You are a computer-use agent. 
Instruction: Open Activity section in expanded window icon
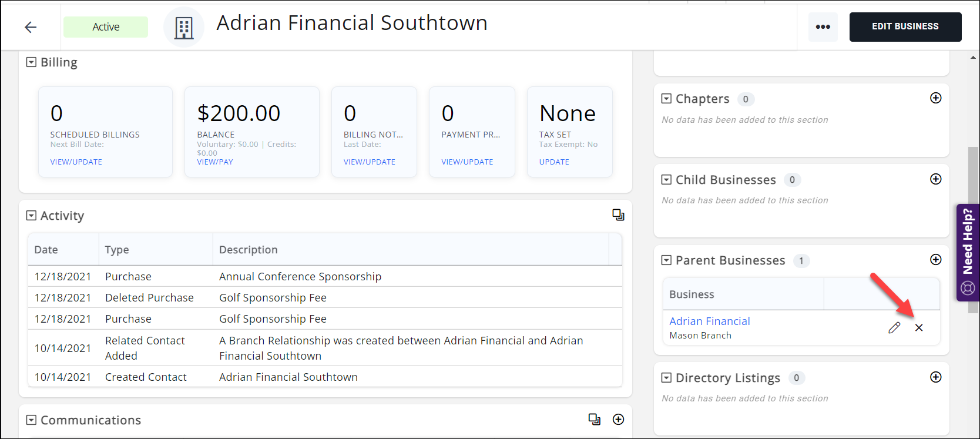[x=618, y=215]
